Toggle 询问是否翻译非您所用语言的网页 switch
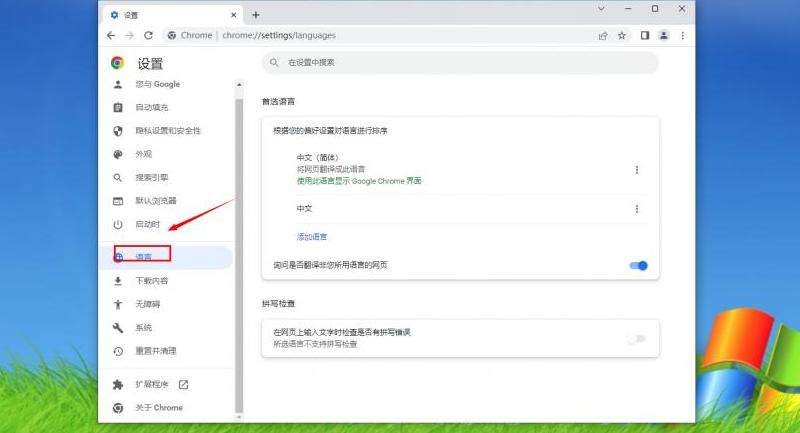Image resolution: width=800 pixels, height=433 pixels. click(x=638, y=265)
